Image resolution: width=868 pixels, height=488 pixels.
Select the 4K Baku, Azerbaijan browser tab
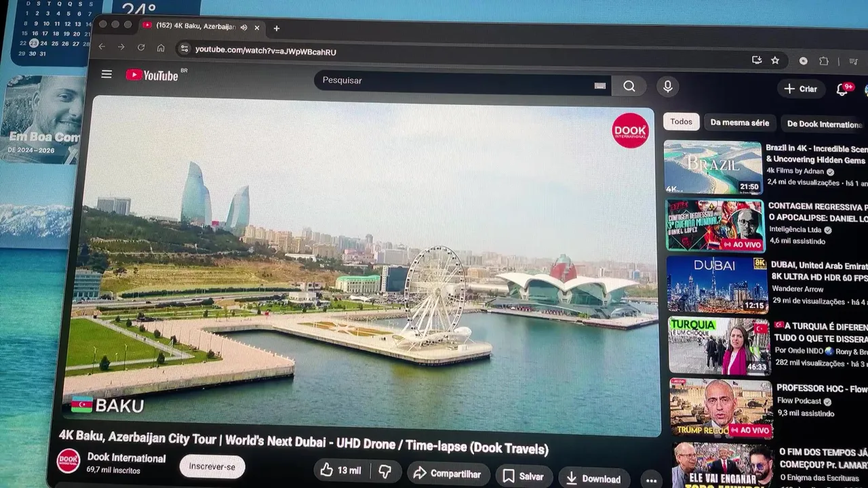pos(202,26)
